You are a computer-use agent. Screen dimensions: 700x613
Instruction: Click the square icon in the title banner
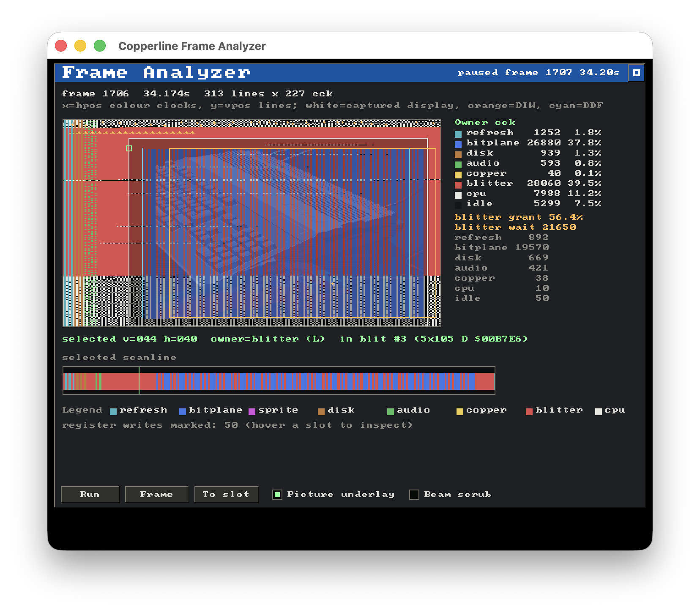click(x=636, y=73)
